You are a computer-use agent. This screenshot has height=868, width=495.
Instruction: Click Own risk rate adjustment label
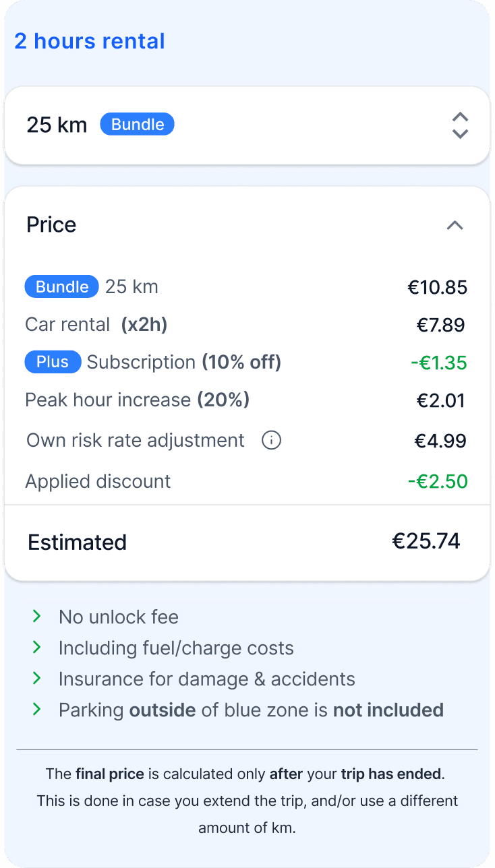pos(136,441)
